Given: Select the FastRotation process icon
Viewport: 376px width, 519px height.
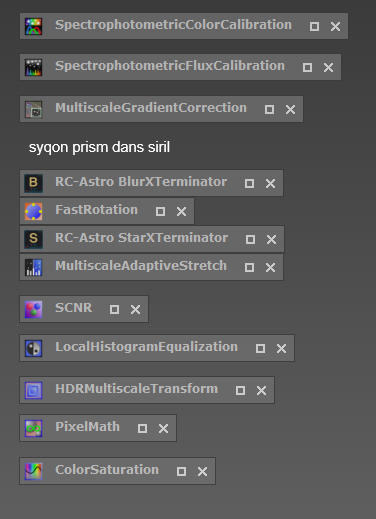Looking at the screenshot, I should [x=33, y=211].
